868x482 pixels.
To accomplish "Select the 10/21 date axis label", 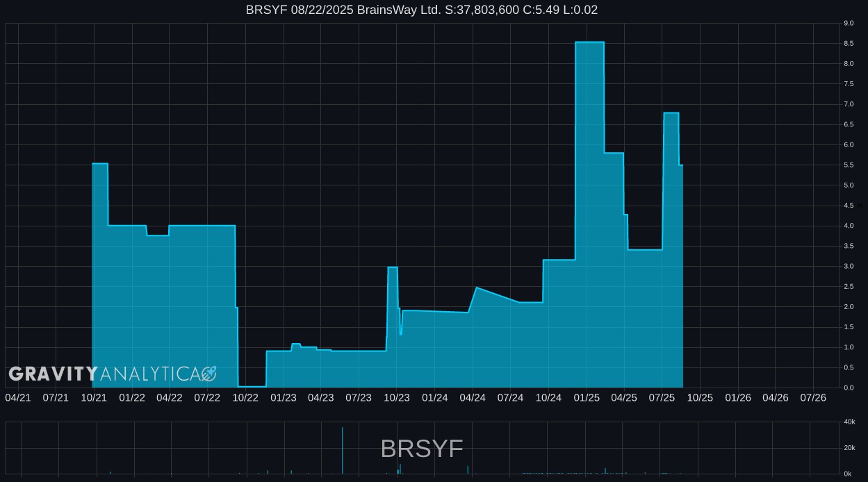I will (x=94, y=397).
